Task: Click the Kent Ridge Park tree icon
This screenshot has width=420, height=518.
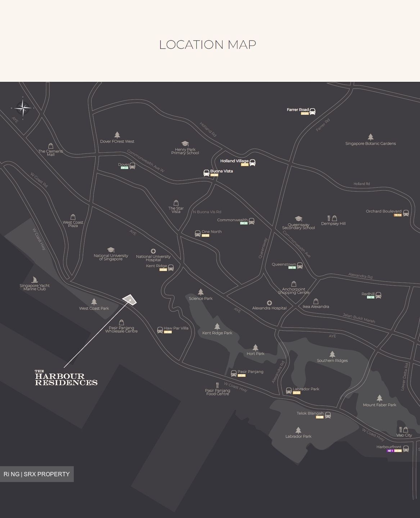Action: [x=217, y=327]
